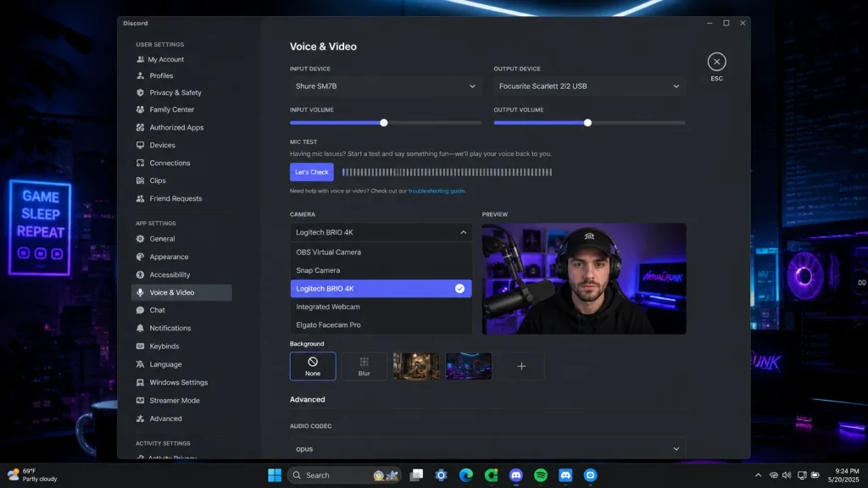The width and height of the screenshot is (868, 488).
Task: Click the Windows Start button
Action: click(x=275, y=475)
